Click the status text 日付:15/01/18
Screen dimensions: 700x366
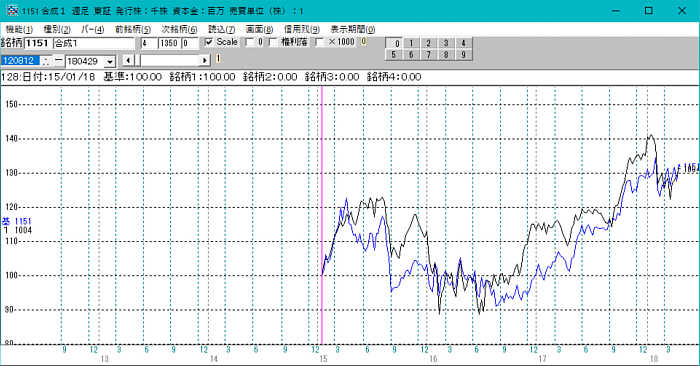[x=58, y=77]
